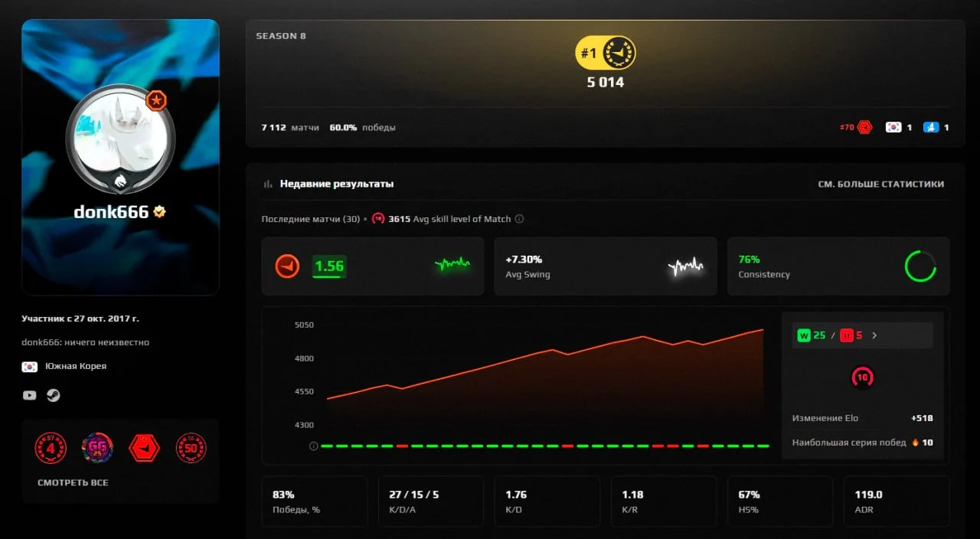The height and width of the screenshot is (539, 980).
Task: Click the 83% Победы card
Action: [315, 501]
